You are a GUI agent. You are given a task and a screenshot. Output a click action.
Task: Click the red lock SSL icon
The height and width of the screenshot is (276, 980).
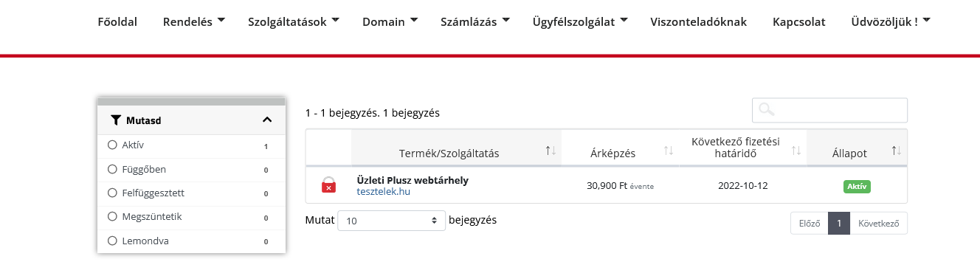point(329,185)
